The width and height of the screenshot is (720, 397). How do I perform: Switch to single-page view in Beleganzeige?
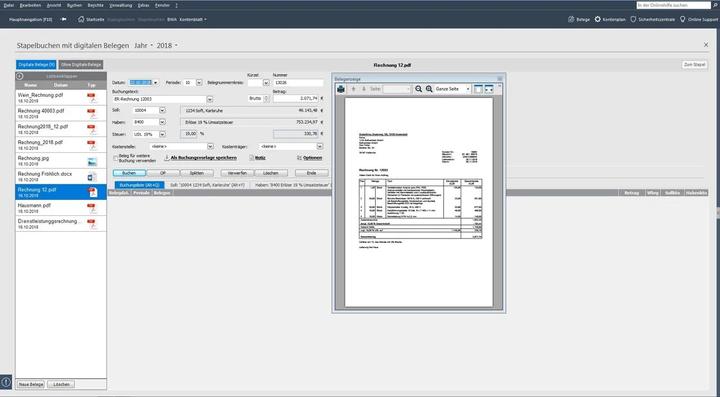click(x=478, y=89)
